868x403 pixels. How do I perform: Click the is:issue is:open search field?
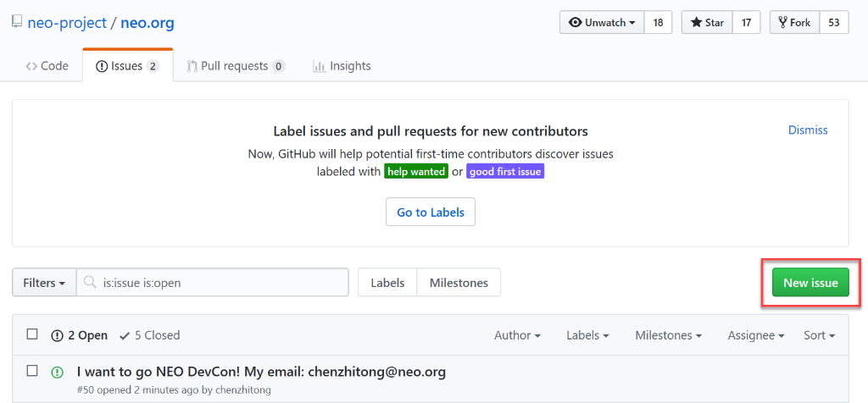point(222,283)
